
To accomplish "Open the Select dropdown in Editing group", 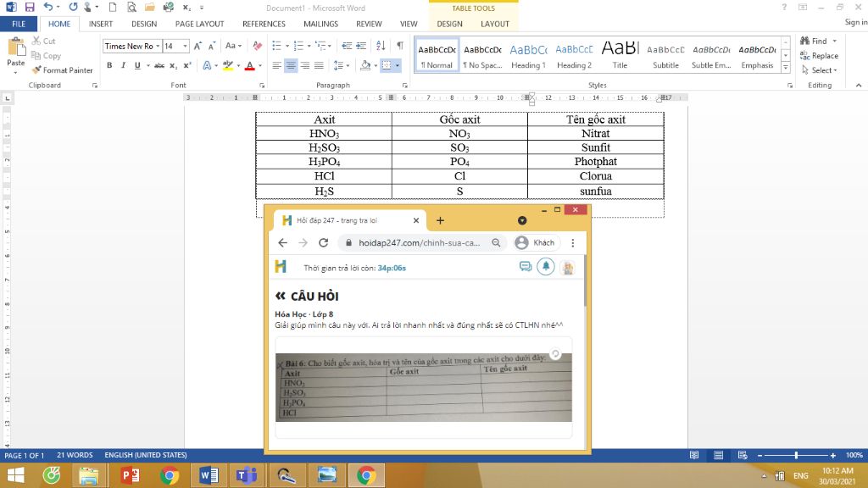I will click(820, 70).
